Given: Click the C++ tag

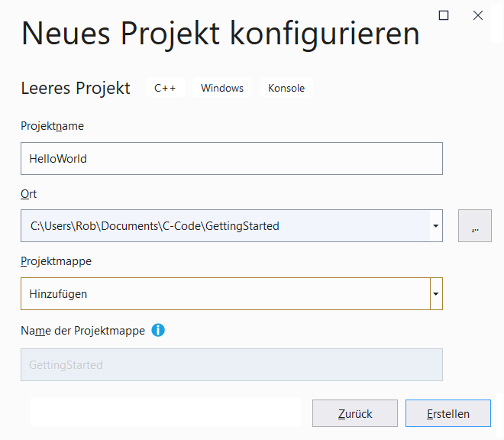Looking at the screenshot, I should [165, 88].
